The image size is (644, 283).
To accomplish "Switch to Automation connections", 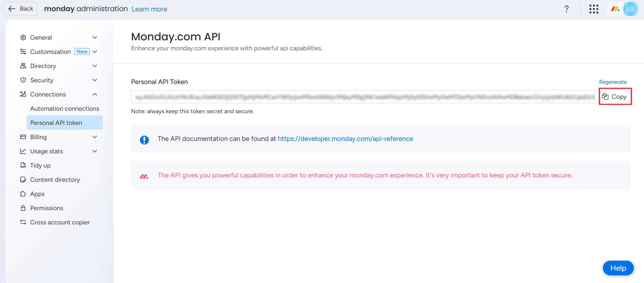I will (x=65, y=108).
